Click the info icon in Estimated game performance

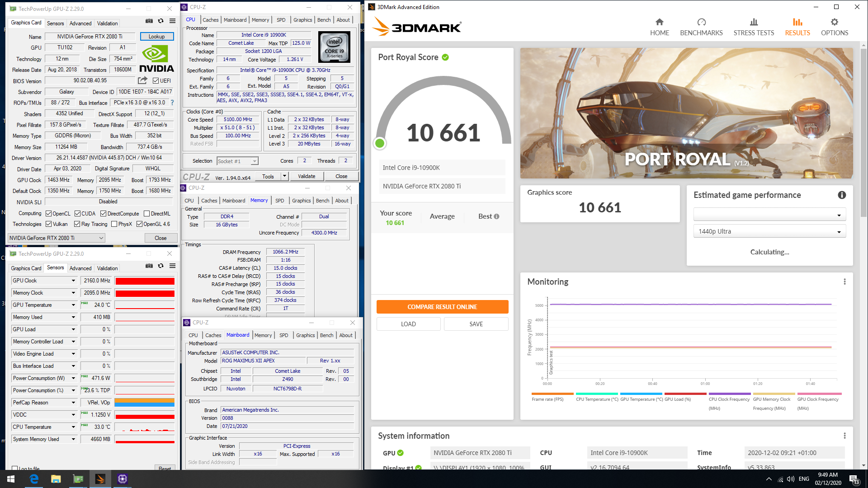click(x=842, y=195)
